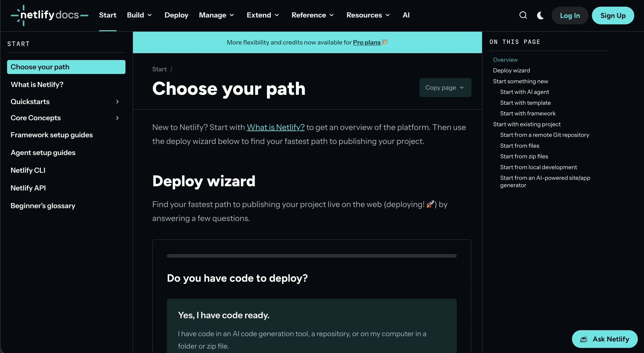The width and height of the screenshot is (644, 353).
Task: Jump to Start with AI agent
Action: pyautogui.click(x=525, y=92)
